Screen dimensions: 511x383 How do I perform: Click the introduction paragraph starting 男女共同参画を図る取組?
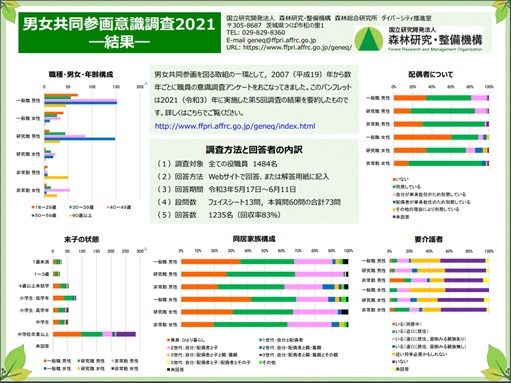253,93
